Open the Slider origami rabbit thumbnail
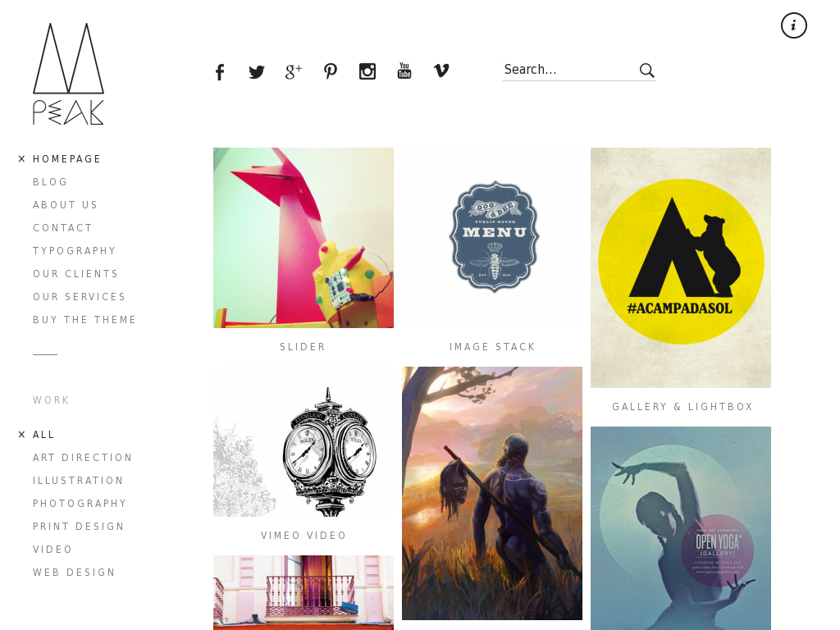 click(304, 238)
